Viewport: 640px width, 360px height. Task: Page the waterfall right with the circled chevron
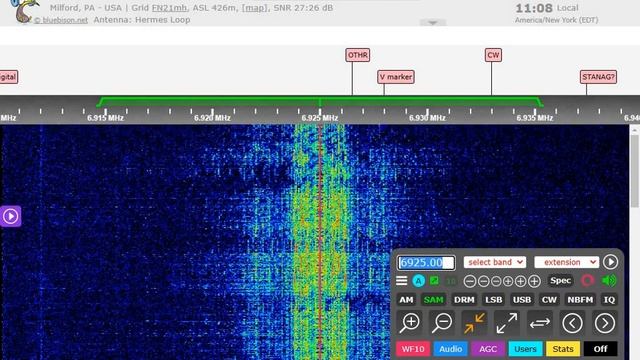pyautogui.click(x=604, y=323)
